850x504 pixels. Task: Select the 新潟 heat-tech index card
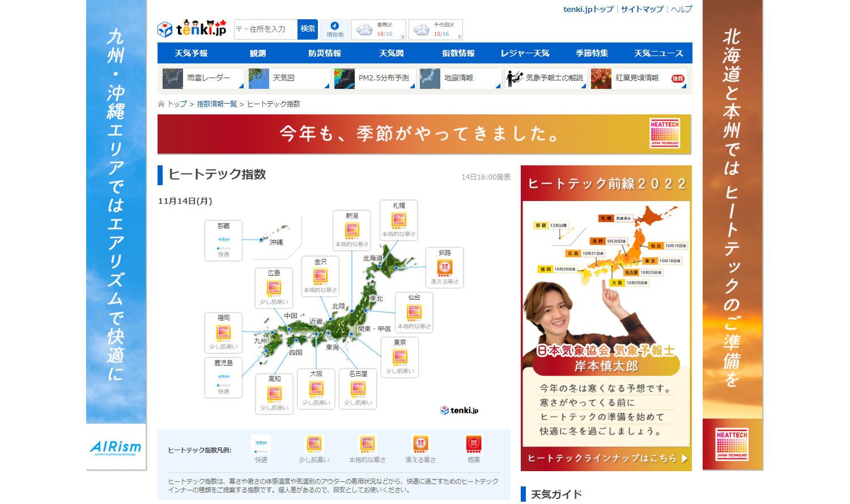click(352, 230)
